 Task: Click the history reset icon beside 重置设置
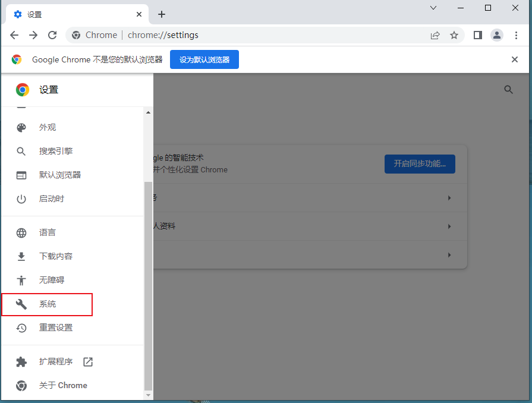(x=21, y=328)
